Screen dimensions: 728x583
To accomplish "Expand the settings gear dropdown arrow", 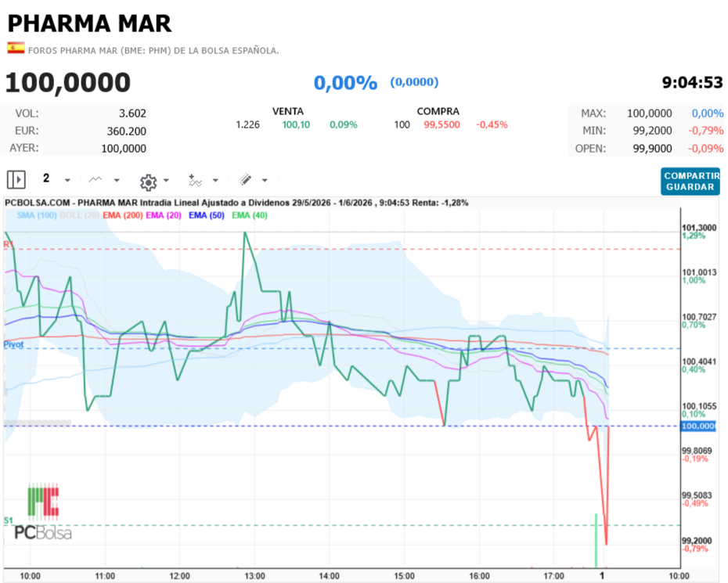I will coord(166,180).
